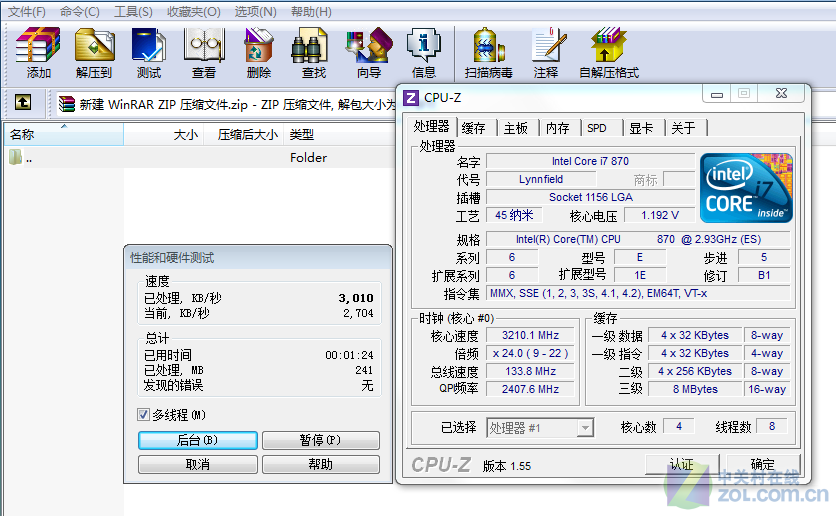
Task: Click the Test (测试) archive icon
Action: [149, 45]
